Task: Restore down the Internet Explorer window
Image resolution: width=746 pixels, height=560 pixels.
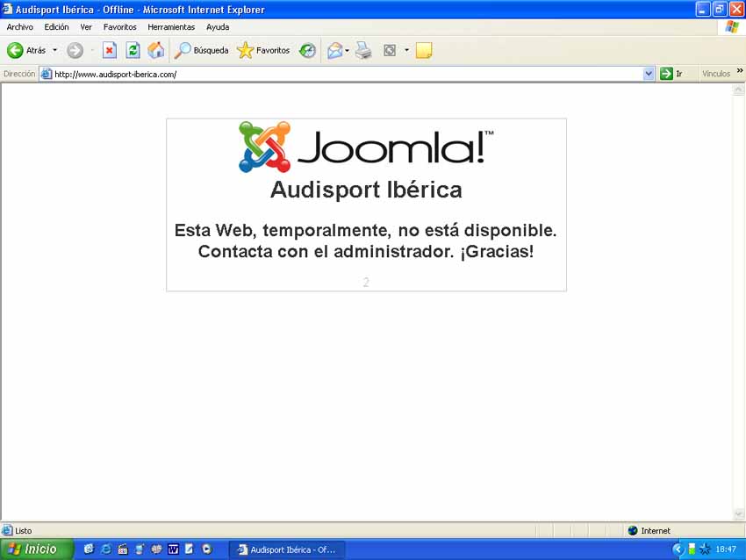Action: click(720, 9)
